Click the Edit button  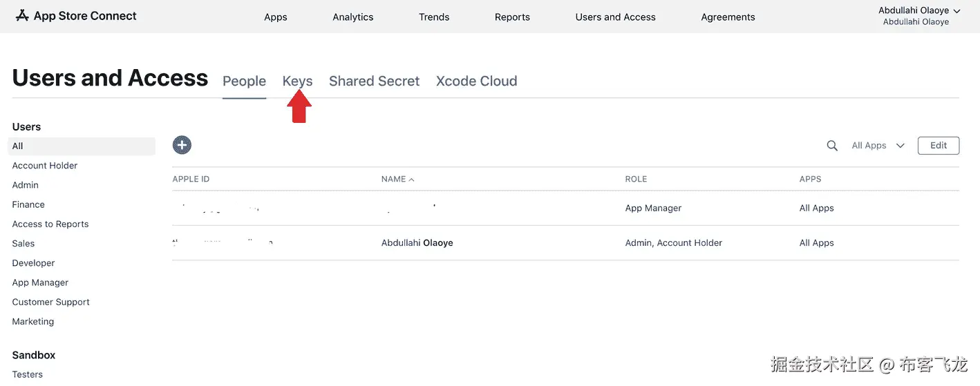click(938, 146)
